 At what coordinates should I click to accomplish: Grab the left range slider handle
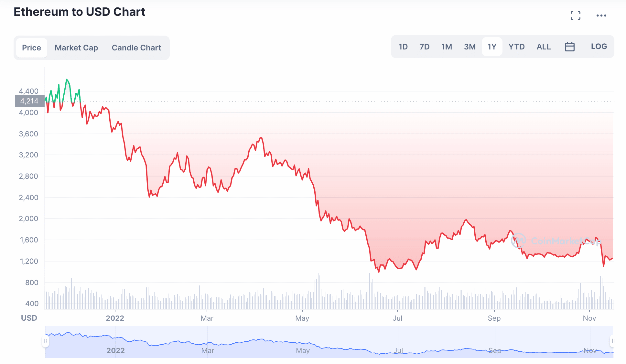pyautogui.click(x=46, y=341)
